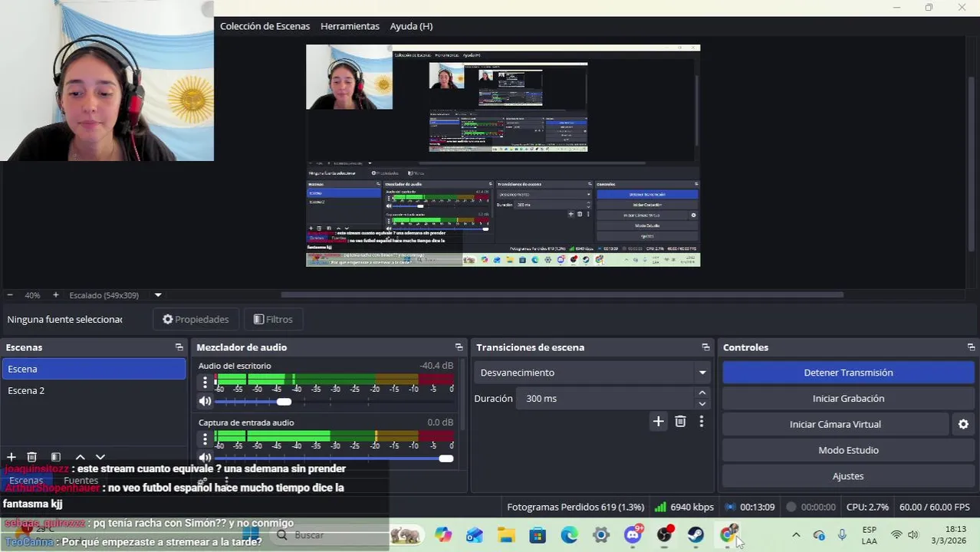
Task: Click the 6940 kbps bitrate indicator
Action: point(685,507)
